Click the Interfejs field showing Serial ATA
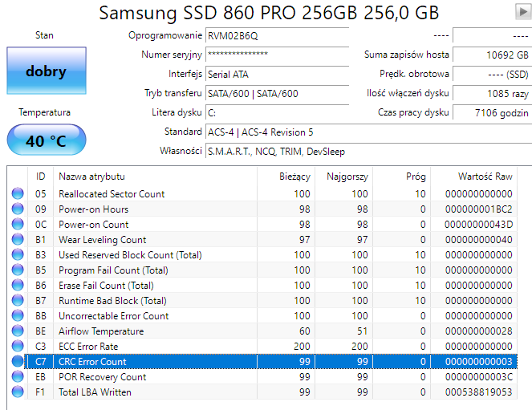The height and width of the screenshot is (410, 532). pos(277,75)
